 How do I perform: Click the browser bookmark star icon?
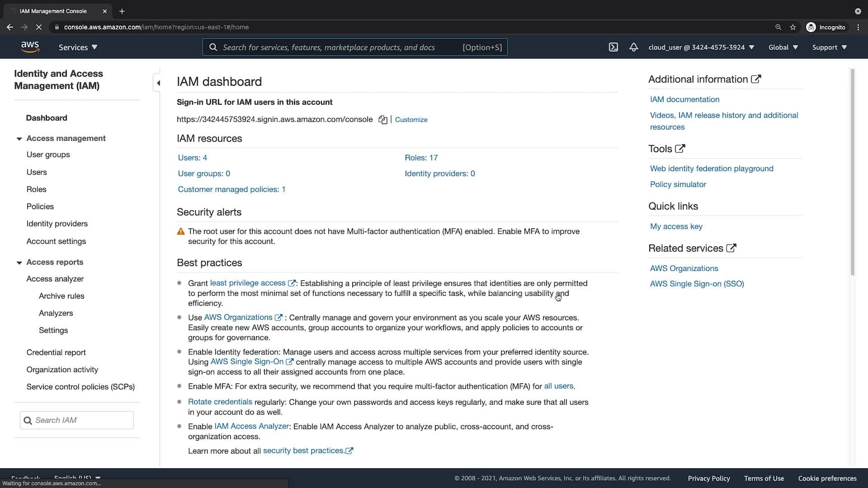pos(793,27)
